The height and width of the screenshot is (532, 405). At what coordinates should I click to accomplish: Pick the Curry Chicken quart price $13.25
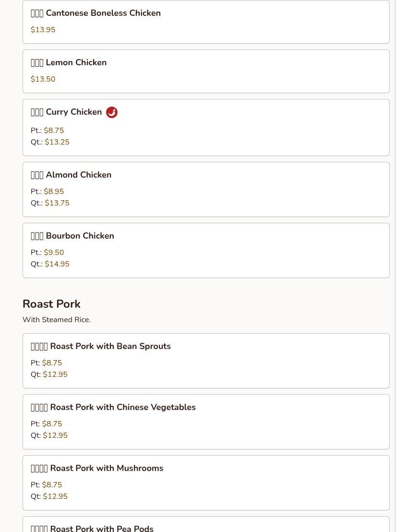point(57,142)
